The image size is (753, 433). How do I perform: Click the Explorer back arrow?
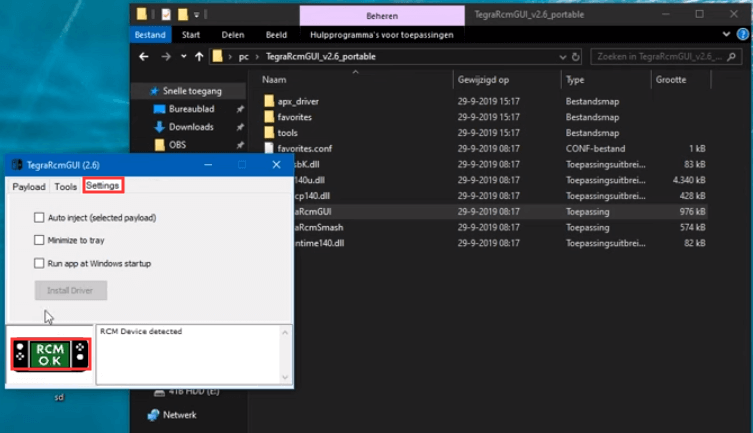(144, 57)
